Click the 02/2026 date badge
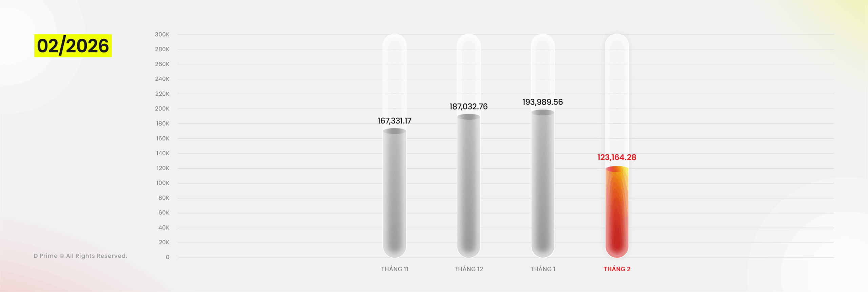Screen dimensions: 868x292 [x=73, y=46]
